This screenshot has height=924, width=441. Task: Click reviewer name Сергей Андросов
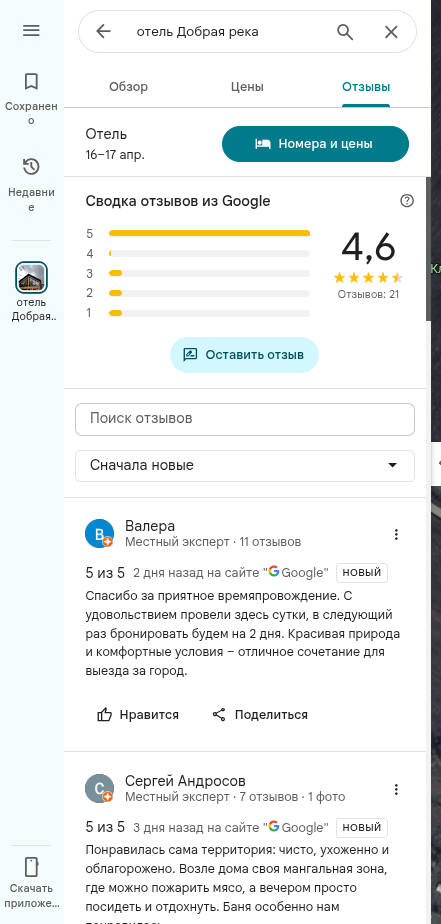pyautogui.click(x=185, y=781)
